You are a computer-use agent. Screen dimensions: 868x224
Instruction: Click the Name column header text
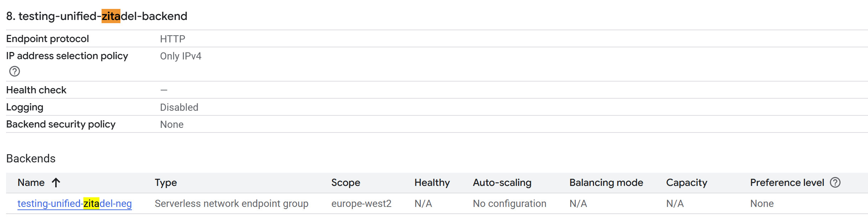[31, 183]
